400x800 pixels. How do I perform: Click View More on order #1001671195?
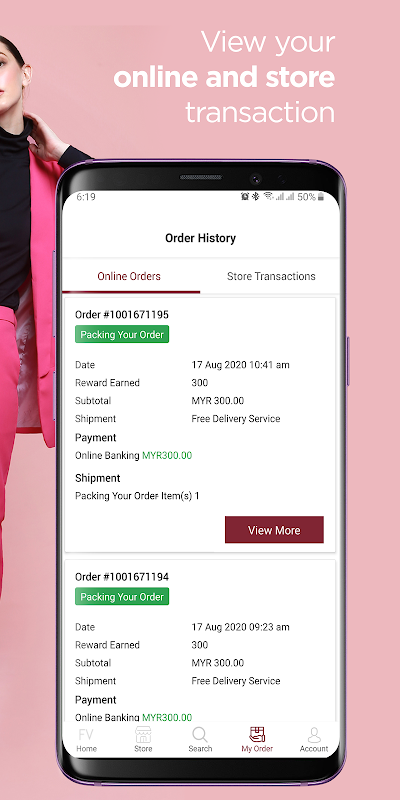[x=274, y=530]
